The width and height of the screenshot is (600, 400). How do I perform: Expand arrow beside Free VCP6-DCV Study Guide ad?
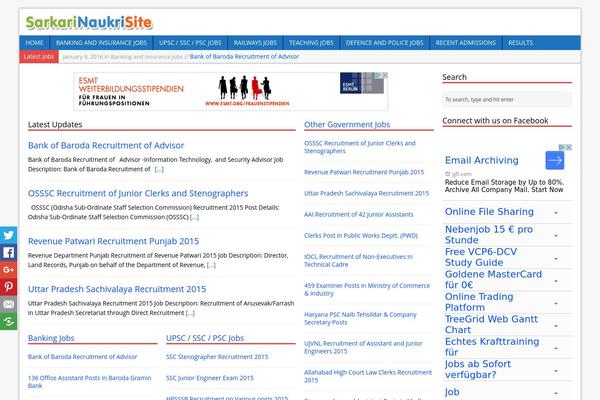pos(556,259)
